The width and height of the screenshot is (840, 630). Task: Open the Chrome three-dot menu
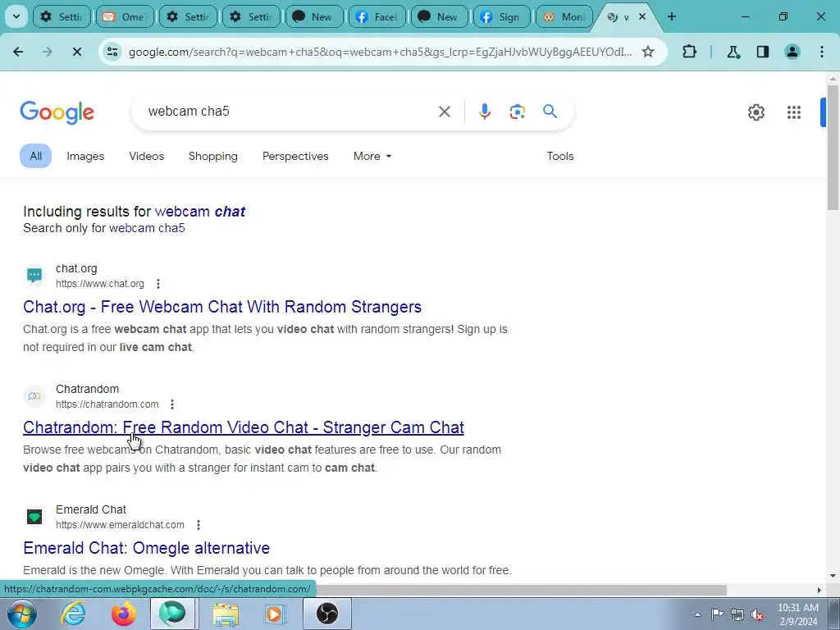click(x=822, y=52)
